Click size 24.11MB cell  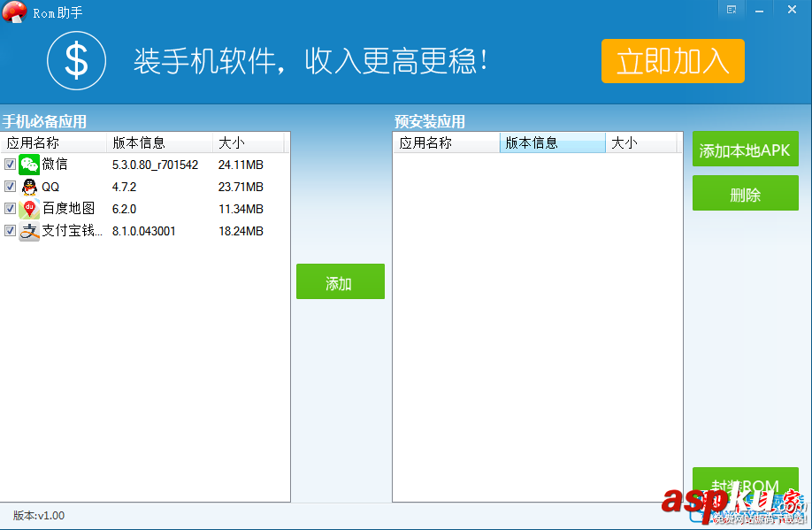point(241,165)
